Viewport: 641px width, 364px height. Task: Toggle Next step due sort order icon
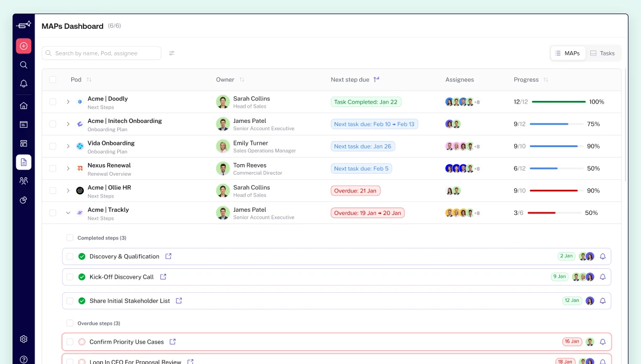(376, 79)
